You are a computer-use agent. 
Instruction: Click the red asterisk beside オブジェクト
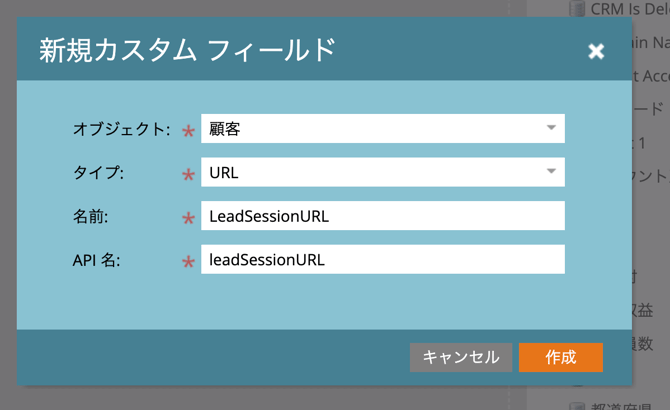188,131
